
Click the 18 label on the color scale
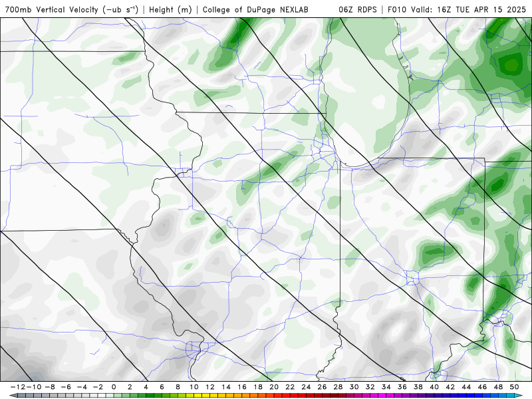[258, 387]
